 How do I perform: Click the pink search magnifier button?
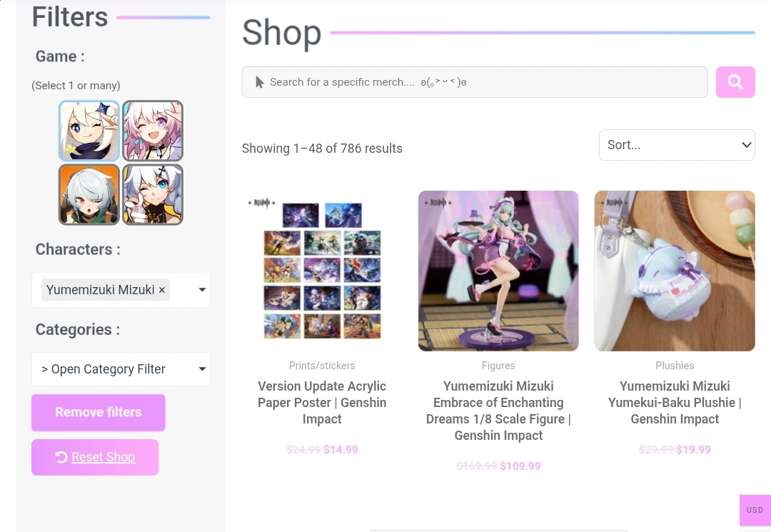735,82
